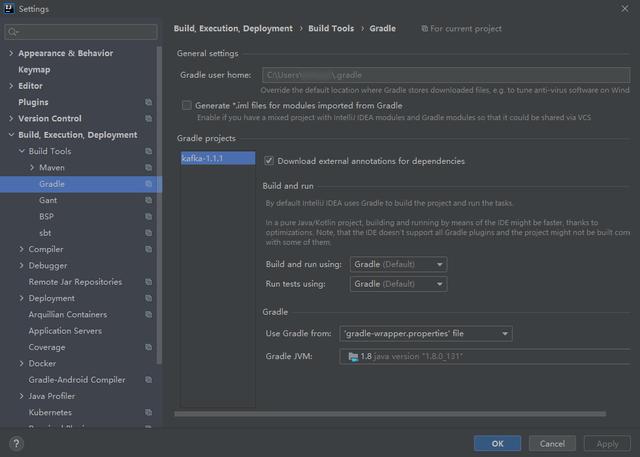Click the project-level icon beside Coverage
The height and width of the screenshot is (457, 640).
coord(149,347)
